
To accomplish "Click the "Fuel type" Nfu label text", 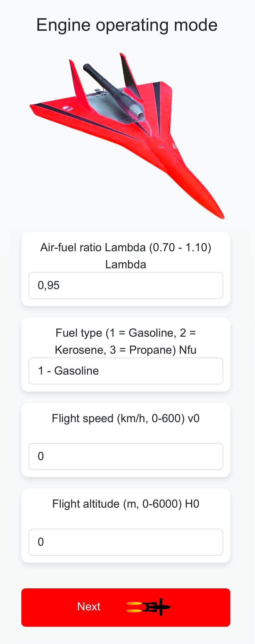I will pyautogui.click(x=126, y=341).
